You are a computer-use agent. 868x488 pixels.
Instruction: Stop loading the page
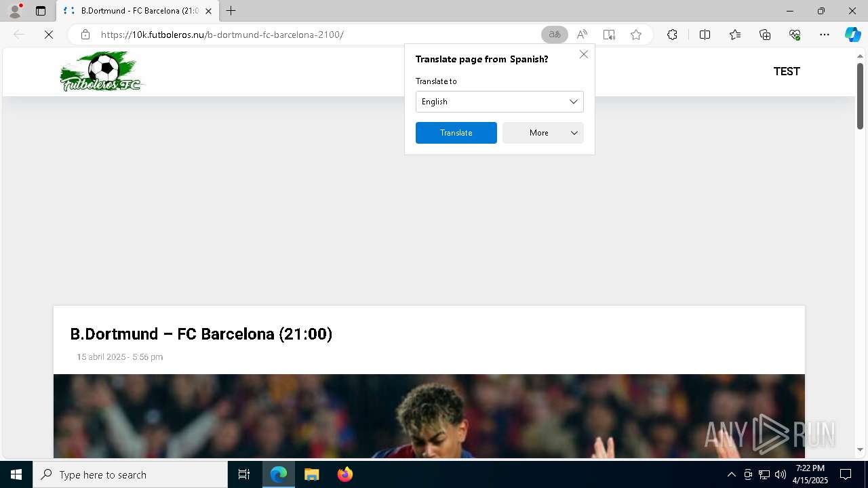(49, 35)
